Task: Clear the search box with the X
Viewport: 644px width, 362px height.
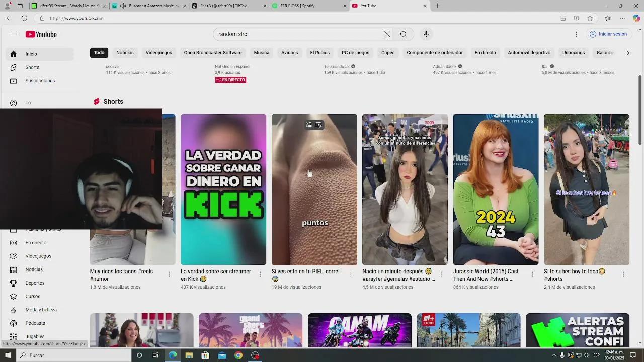Action: 387,34
